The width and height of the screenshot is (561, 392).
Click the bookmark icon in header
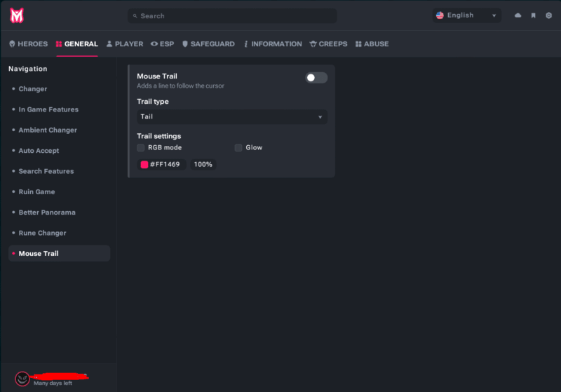point(533,15)
